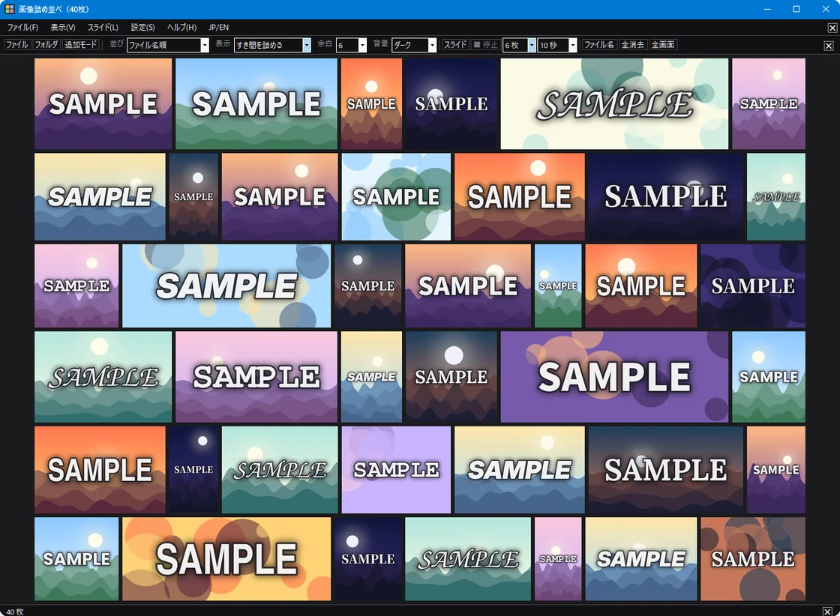Open the 表示(V) menu

pyautogui.click(x=63, y=27)
